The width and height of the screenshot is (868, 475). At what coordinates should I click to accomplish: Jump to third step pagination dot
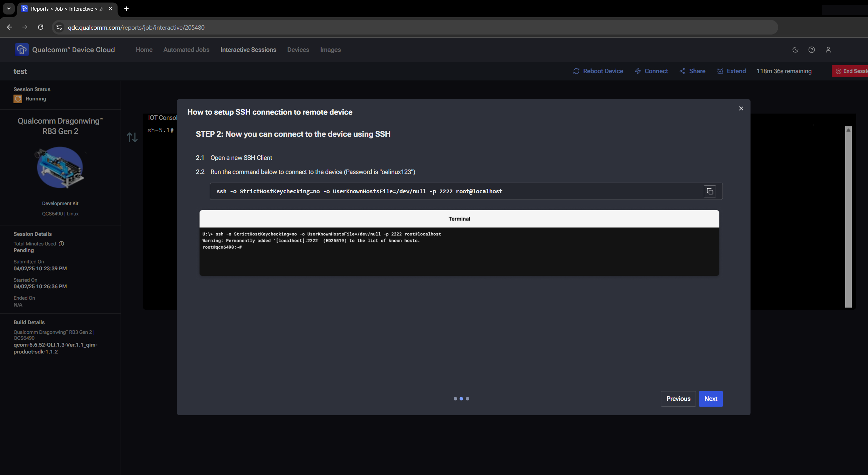[468, 399]
